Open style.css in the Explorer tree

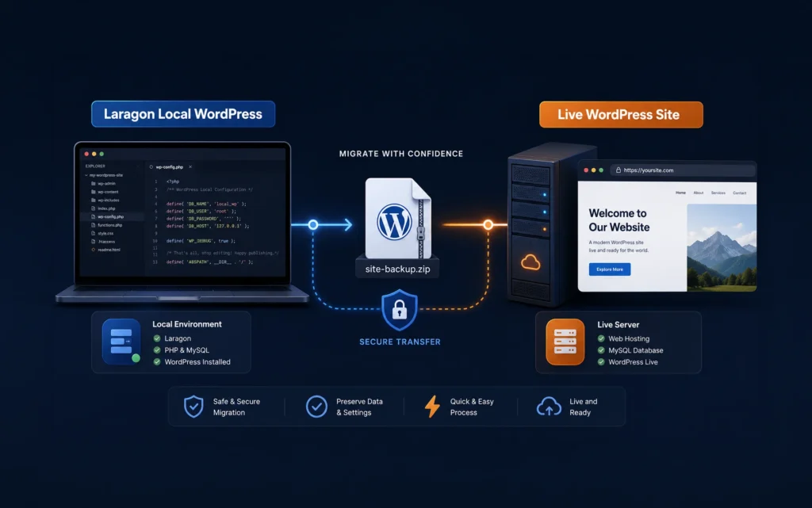pos(102,233)
